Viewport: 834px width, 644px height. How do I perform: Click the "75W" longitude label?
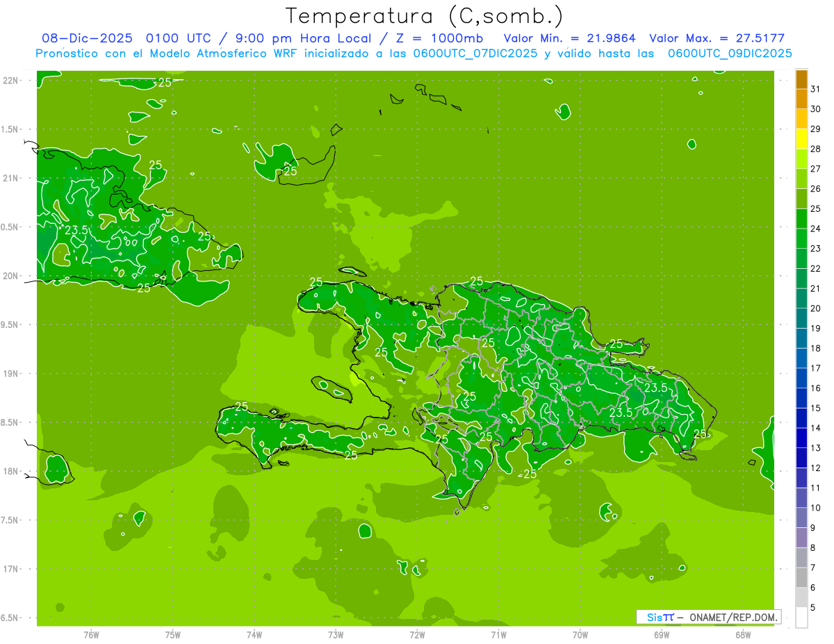coord(173,634)
